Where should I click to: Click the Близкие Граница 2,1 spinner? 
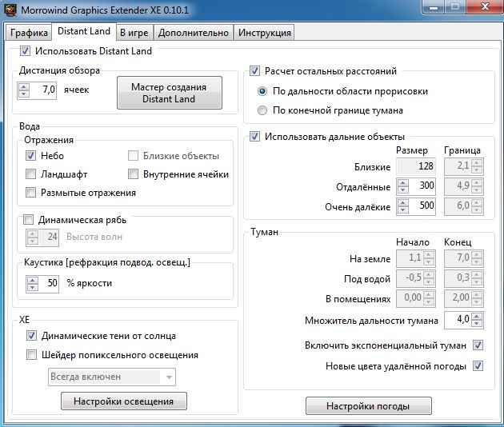click(464, 166)
